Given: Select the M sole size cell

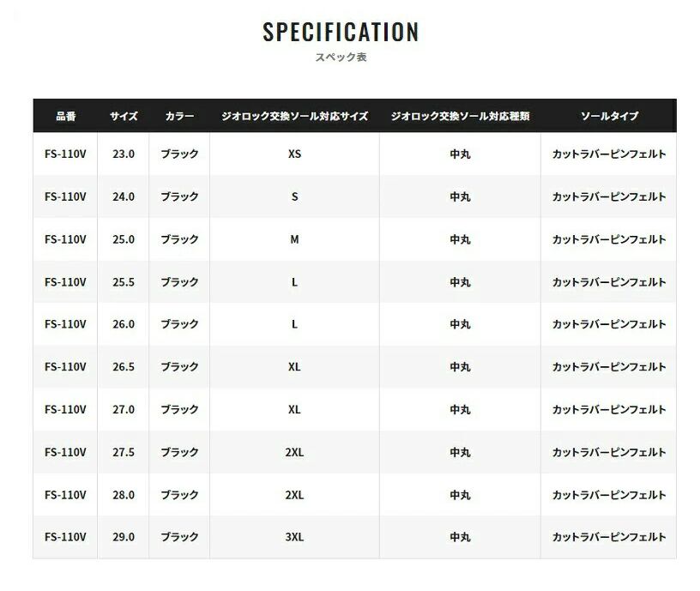Looking at the screenshot, I should pos(294,239).
